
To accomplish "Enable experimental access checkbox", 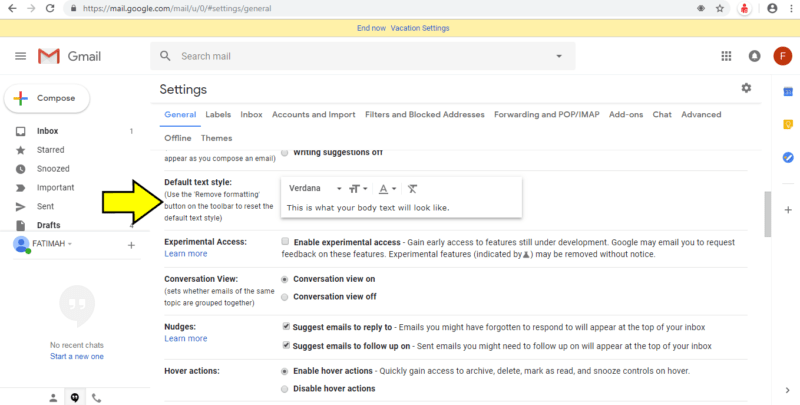I will (285, 241).
